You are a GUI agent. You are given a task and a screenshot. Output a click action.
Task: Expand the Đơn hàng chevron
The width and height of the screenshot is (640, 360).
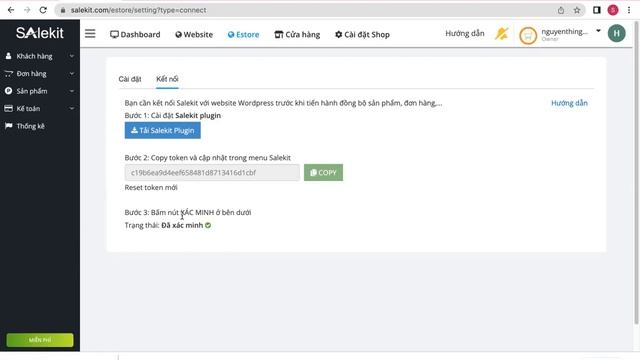pos(72,73)
